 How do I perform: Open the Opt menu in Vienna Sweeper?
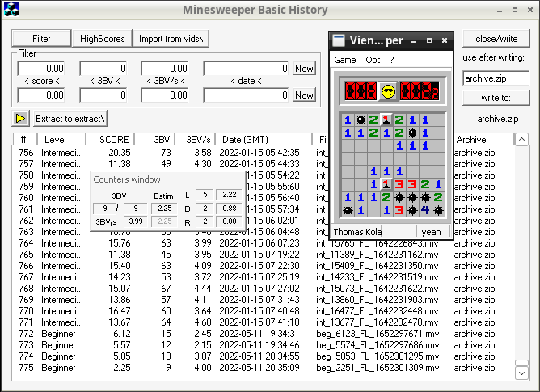373,60
